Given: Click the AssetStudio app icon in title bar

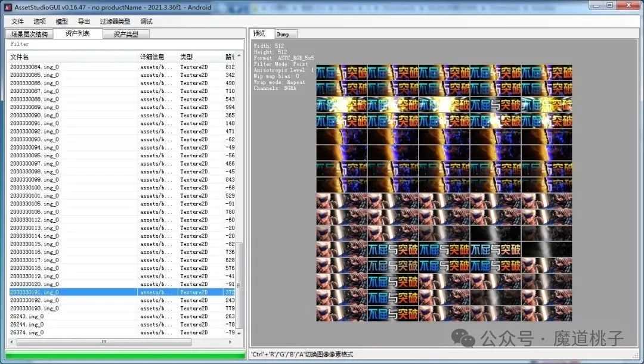Looking at the screenshot, I should tap(8, 7).
